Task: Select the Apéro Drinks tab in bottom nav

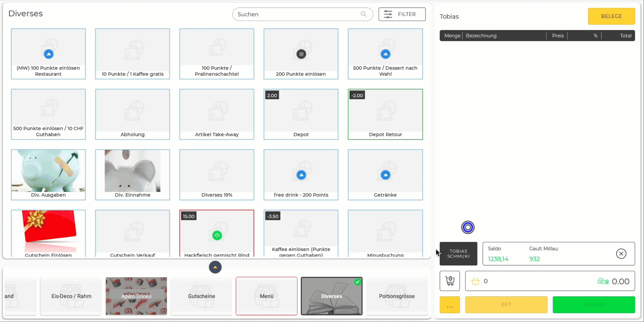Action: (x=136, y=296)
